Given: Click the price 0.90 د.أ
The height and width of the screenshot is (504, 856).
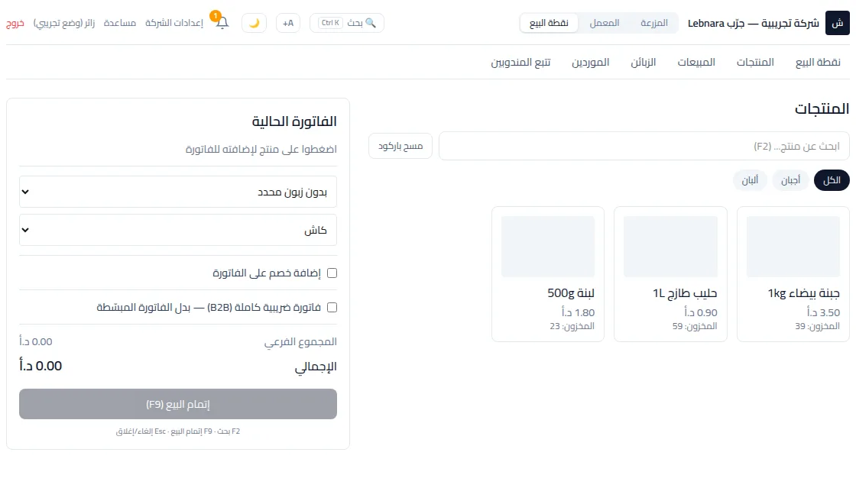Looking at the screenshot, I should [700, 312].
